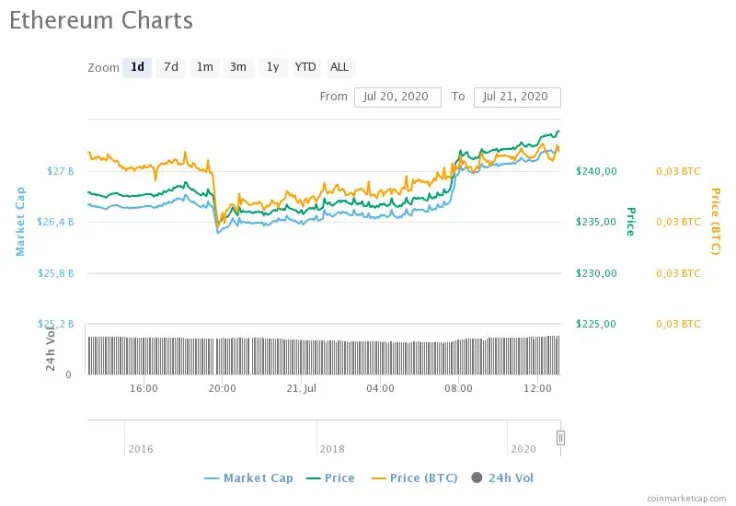Screen dimensions: 736x506
Task: Choose the 3m zoom option
Action: coord(238,67)
